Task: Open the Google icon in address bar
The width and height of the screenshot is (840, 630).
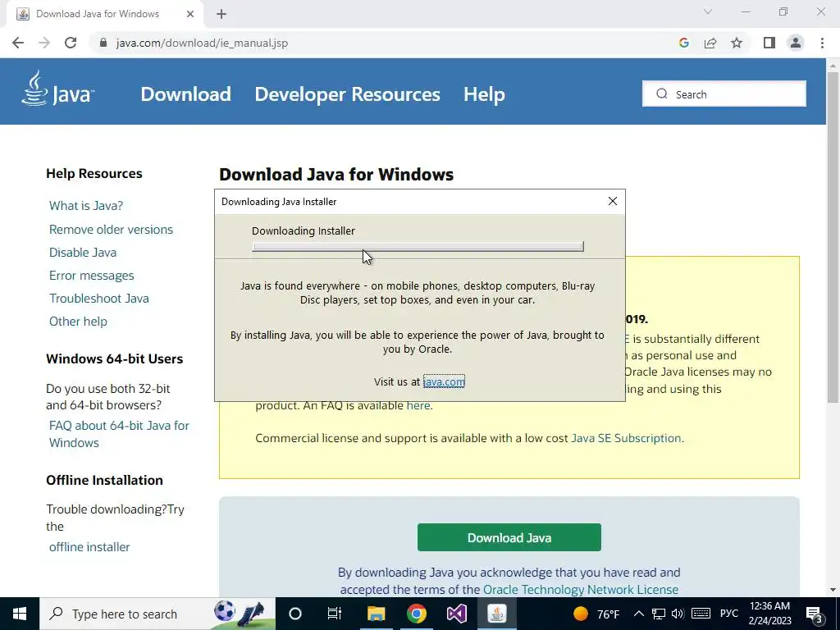Action: coord(683,43)
